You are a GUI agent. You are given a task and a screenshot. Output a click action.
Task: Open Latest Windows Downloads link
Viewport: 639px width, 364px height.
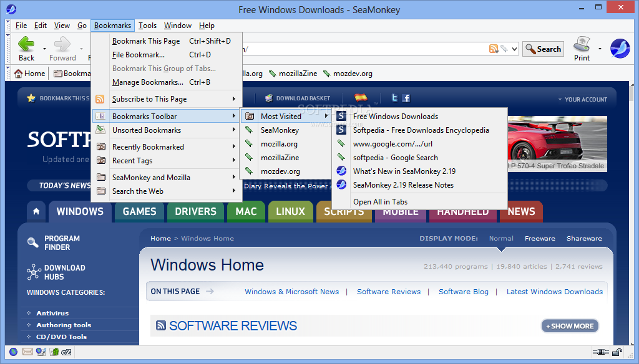tap(555, 292)
